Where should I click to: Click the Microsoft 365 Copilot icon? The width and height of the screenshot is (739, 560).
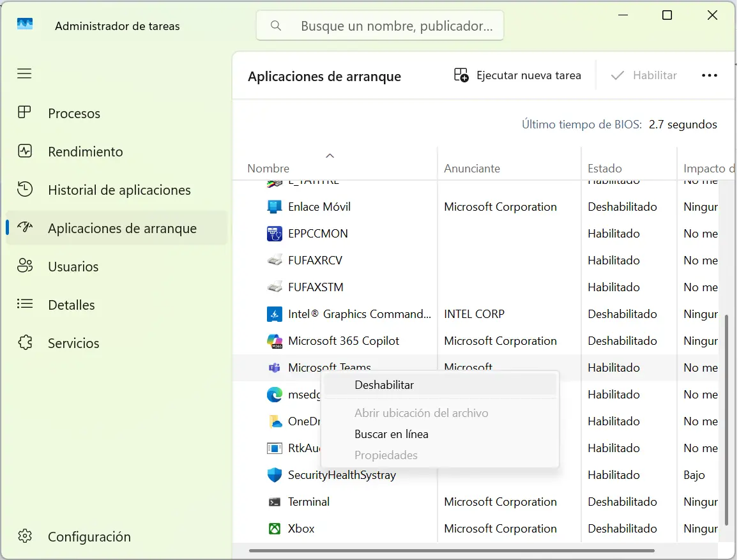point(275,340)
